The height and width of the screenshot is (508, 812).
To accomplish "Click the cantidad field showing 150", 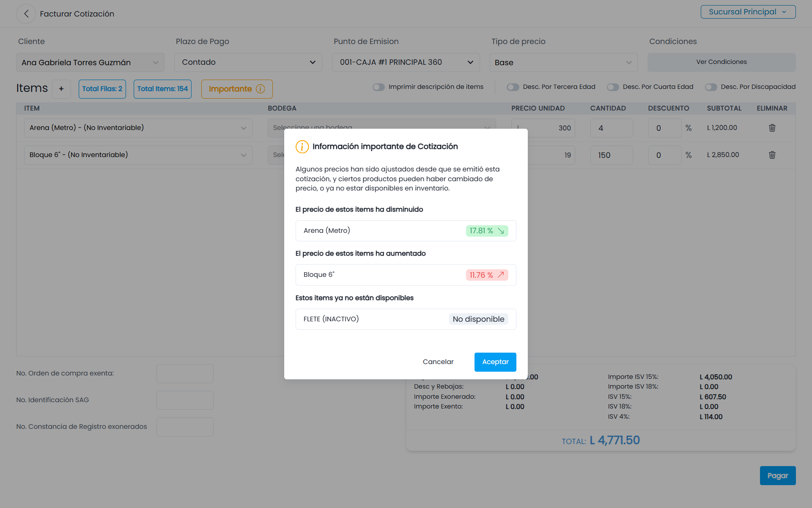I will 612,155.
